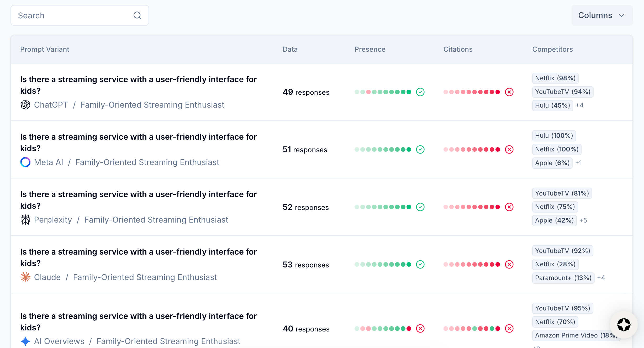
Task: Open the floating assistant star button
Action: point(624,325)
